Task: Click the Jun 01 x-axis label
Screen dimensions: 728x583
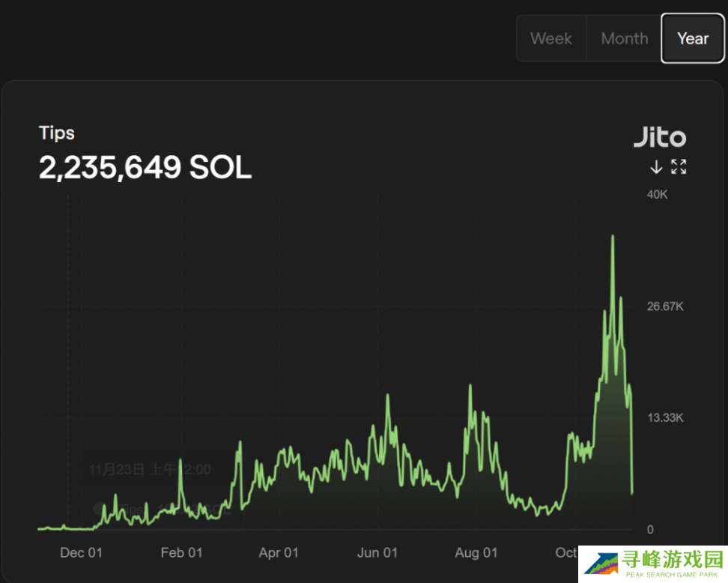Action: click(x=377, y=553)
